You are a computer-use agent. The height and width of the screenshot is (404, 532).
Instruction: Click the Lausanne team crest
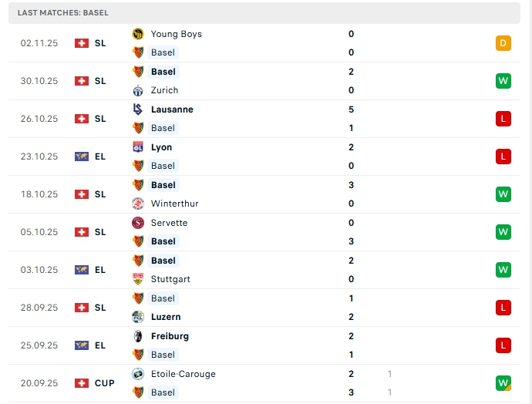138,109
